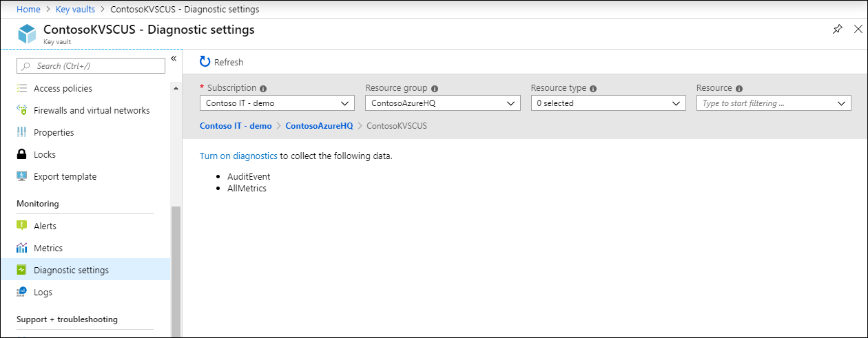
Task: Click the Diagnostic settings icon
Action: (21, 270)
